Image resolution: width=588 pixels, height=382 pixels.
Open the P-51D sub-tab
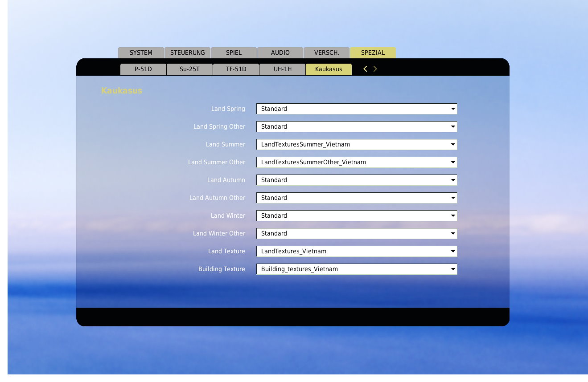[x=143, y=69]
